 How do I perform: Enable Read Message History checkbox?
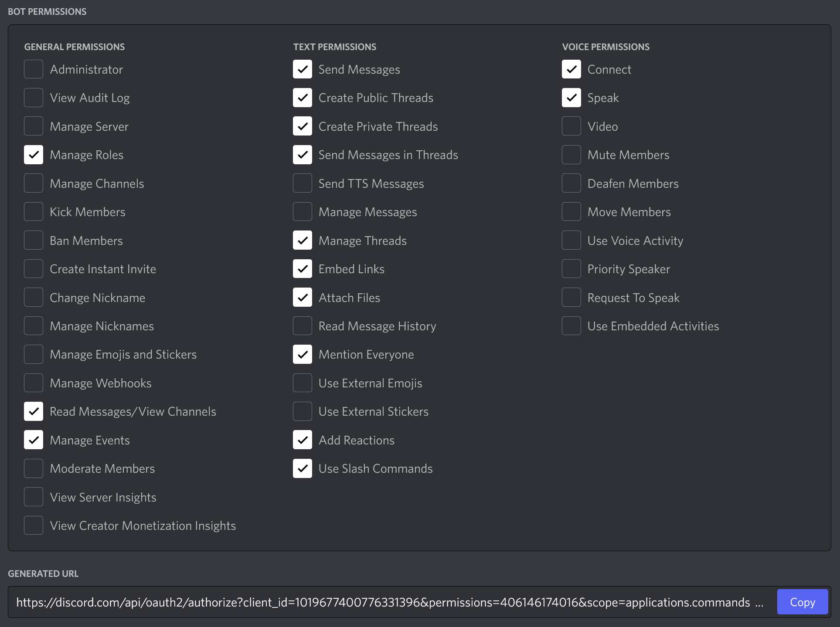coord(303,326)
